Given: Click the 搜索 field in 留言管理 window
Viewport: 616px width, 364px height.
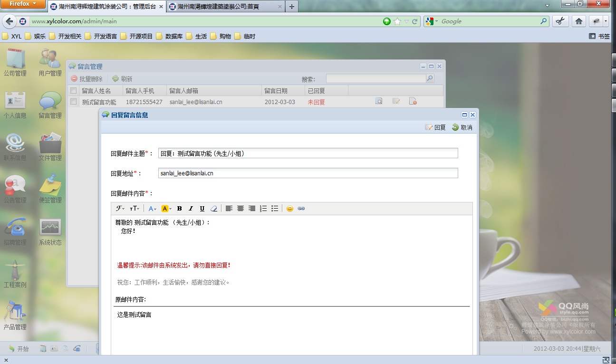Looking at the screenshot, I should point(376,78).
